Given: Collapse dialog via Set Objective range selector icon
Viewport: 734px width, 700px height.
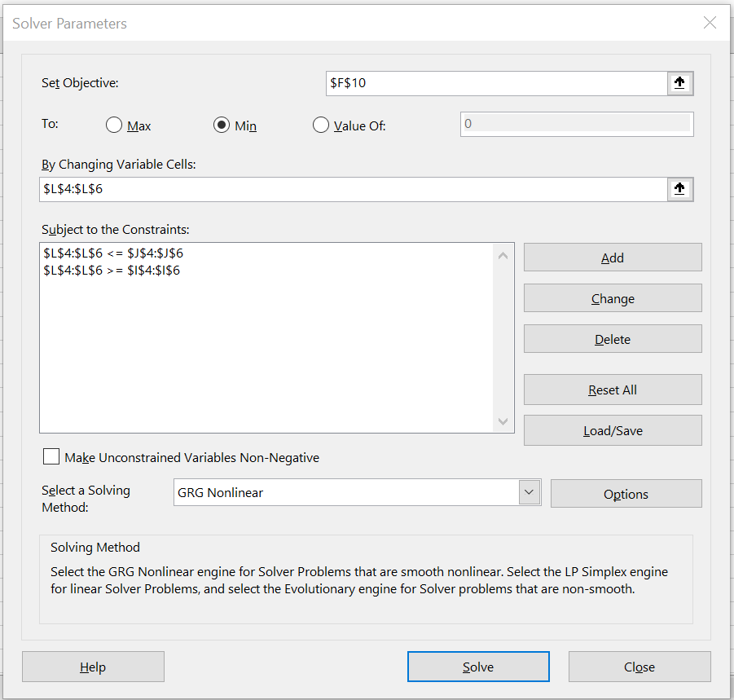Looking at the screenshot, I should pyautogui.click(x=679, y=84).
